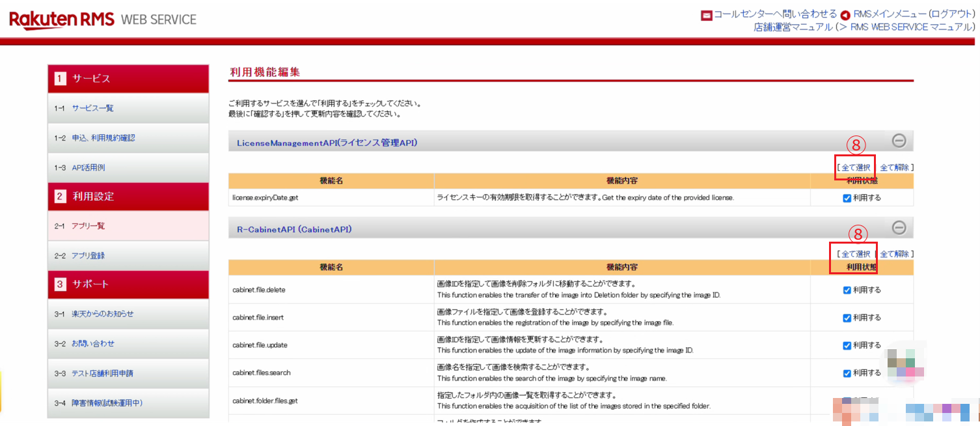Click the LicenseManagementAPI(ライセンス管理API) title
The height and width of the screenshot is (426, 980).
[327, 142]
